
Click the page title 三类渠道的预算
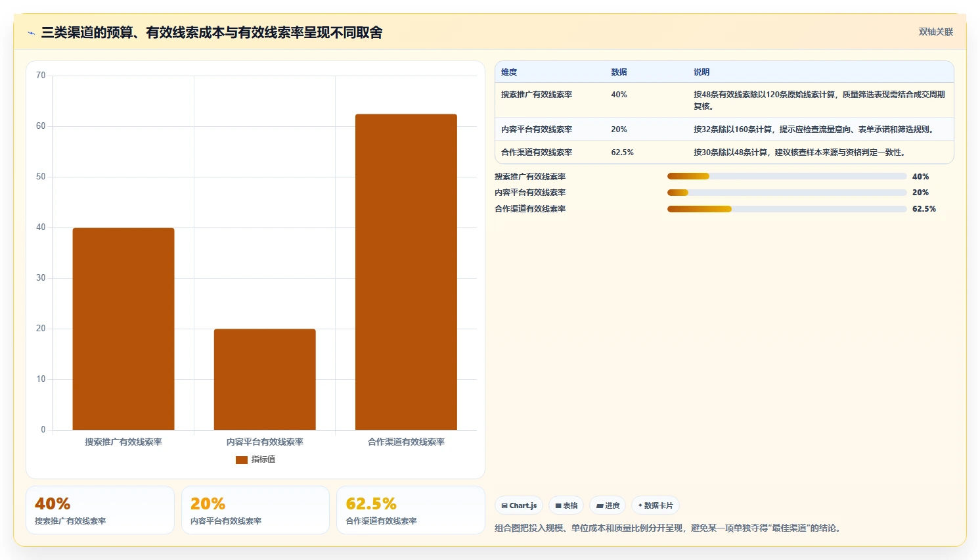212,32
